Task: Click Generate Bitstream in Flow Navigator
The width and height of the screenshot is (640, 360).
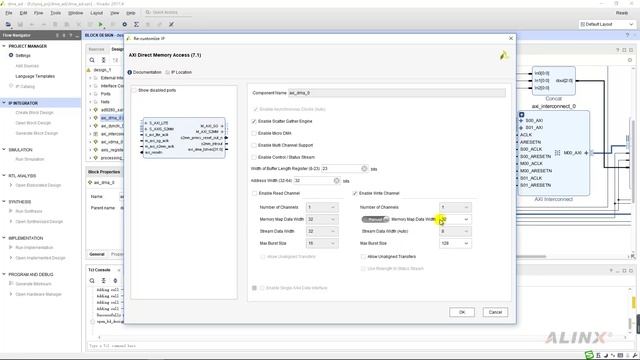Action: pyautogui.click(x=33, y=284)
